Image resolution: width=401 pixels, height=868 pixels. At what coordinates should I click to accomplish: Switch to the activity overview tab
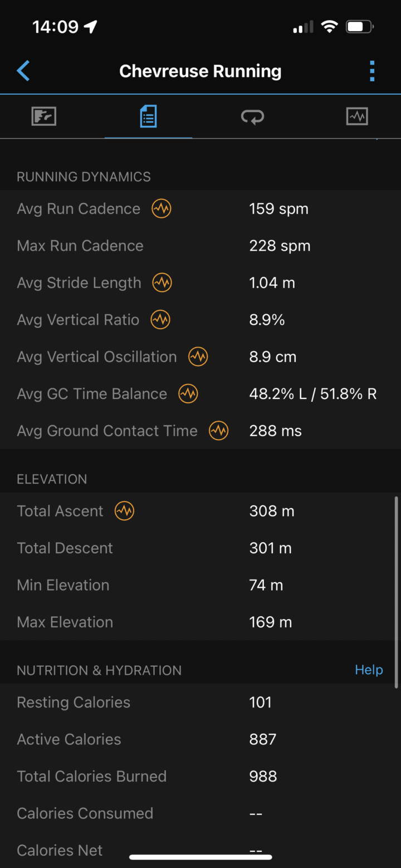point(44,116)
